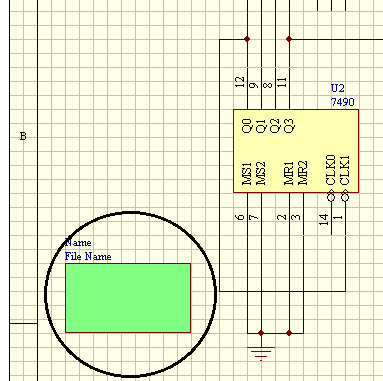This screenshot has height=381, width=383.
Task: Select the CLK1 inverted pin bubble
Action: [345, 196]
